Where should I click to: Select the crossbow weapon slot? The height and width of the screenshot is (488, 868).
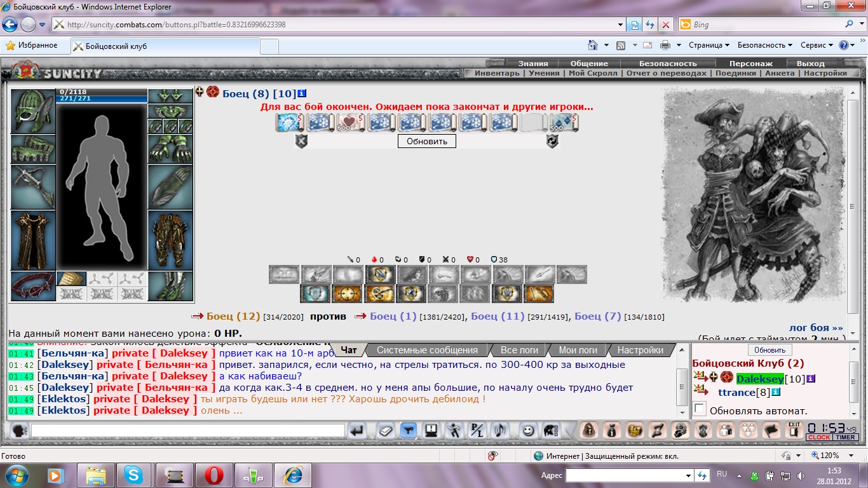(x=33, y=187)
